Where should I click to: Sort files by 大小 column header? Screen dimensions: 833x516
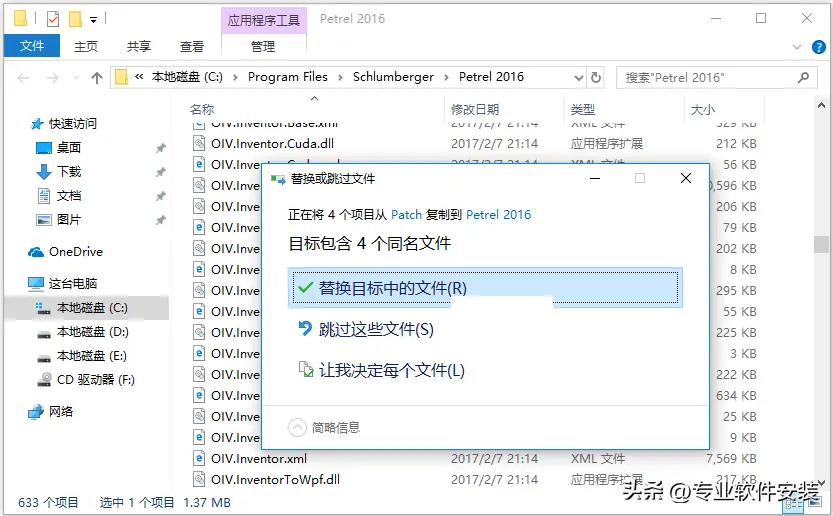(702, 109)
